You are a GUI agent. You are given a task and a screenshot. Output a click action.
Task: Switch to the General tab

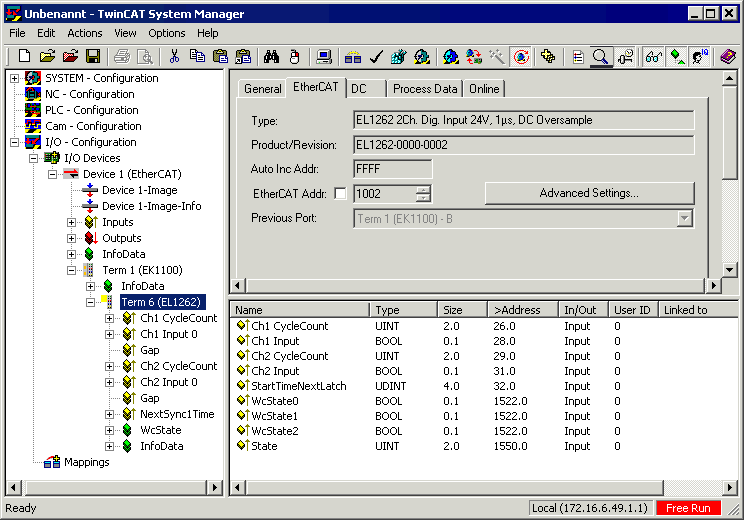click(262, 89)
